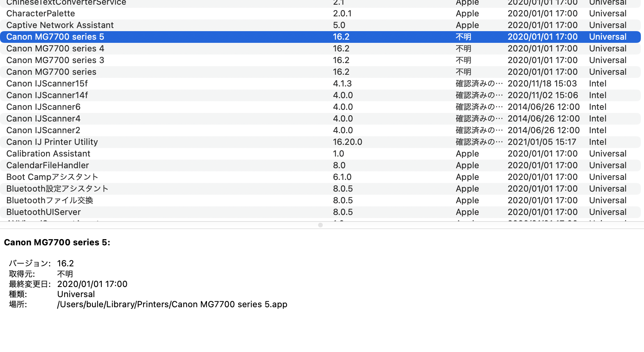Select the CharacterPalette row

[x=320, y=14]
